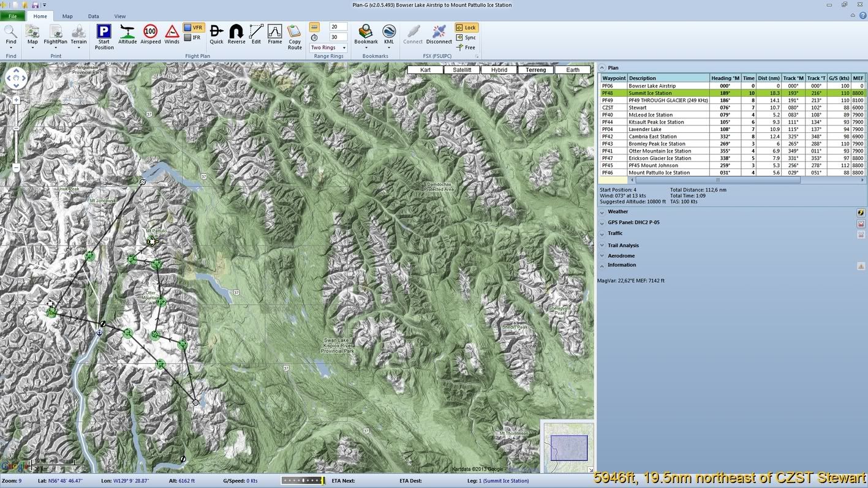Image resolution: width=868 pixels, height=488 pixels.
Task: Expand the Traffic panel
Action: [602, 234]
